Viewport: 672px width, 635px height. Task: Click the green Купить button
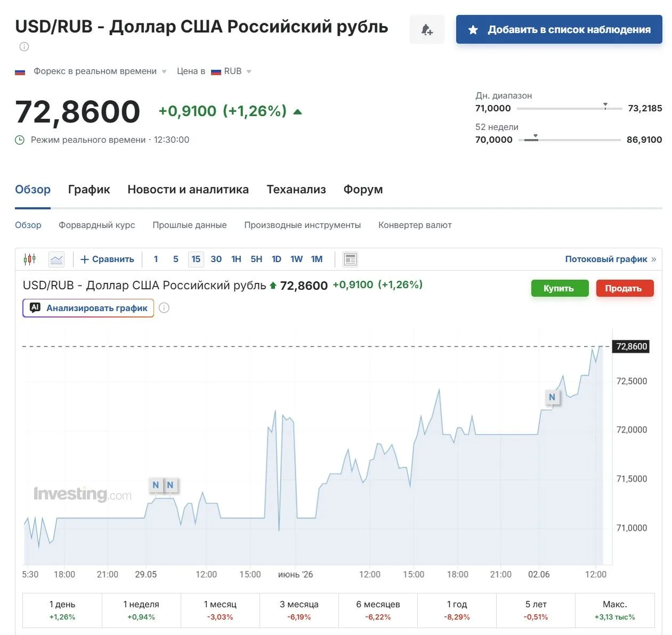560,288
